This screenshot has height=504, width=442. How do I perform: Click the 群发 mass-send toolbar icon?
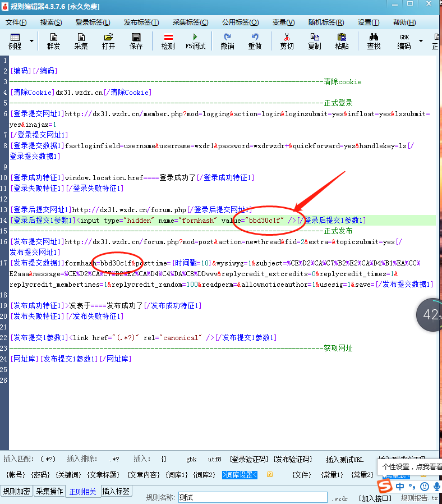54,41
